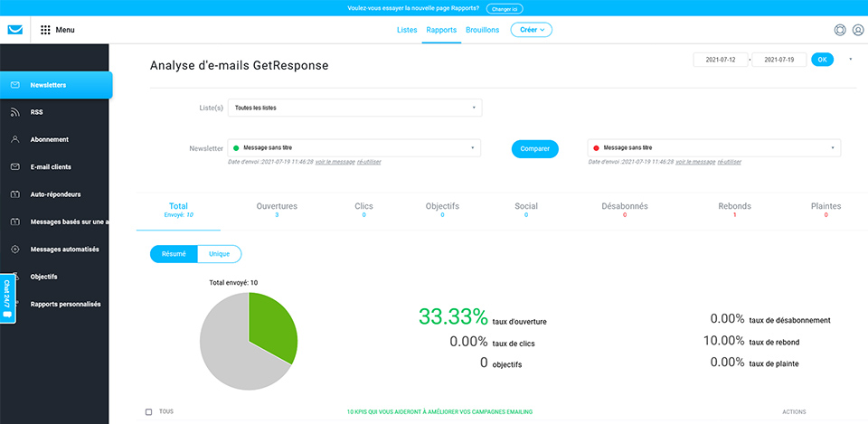
Task: Switch to the Clics tab
Action: pyautogui.click(x=363, y=209)
